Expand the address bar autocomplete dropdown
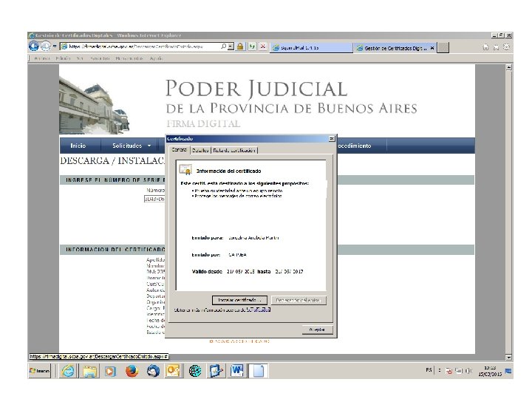Image resolution: width=532 pixels, height=399 pixels. tap(231, 47)
